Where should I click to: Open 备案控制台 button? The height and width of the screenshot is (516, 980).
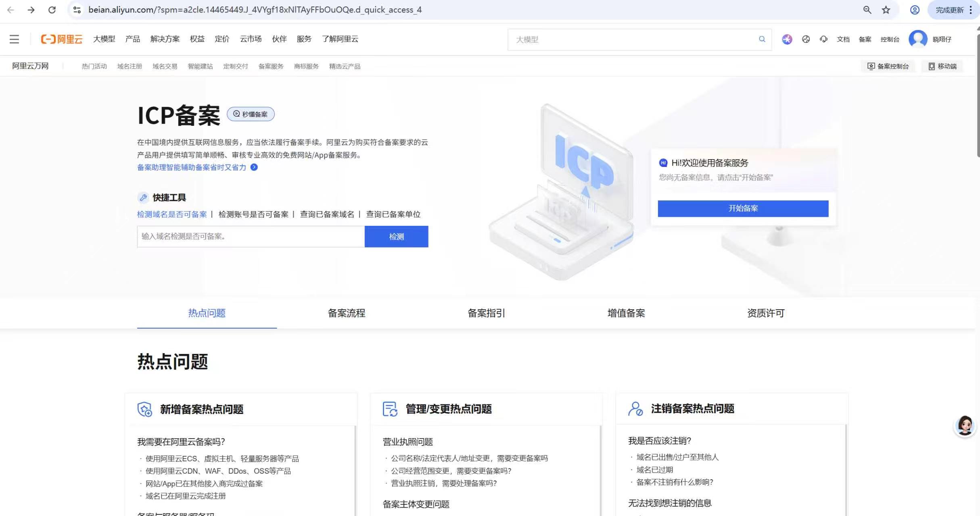[888, 67]
